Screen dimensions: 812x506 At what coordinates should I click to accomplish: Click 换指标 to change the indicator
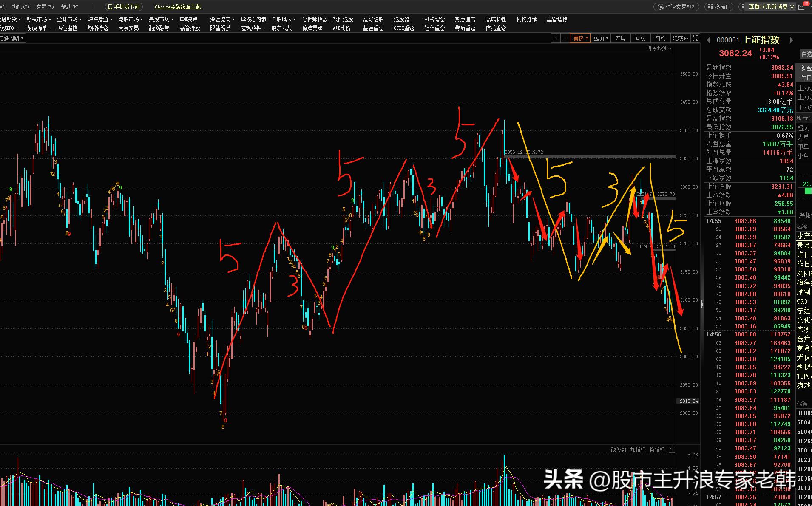657,449
